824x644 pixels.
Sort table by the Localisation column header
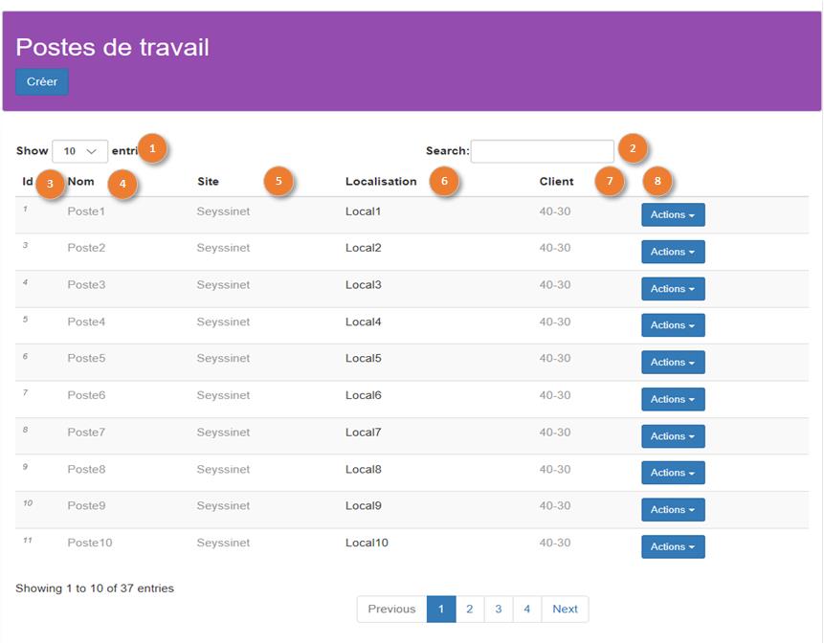(381, 181)
